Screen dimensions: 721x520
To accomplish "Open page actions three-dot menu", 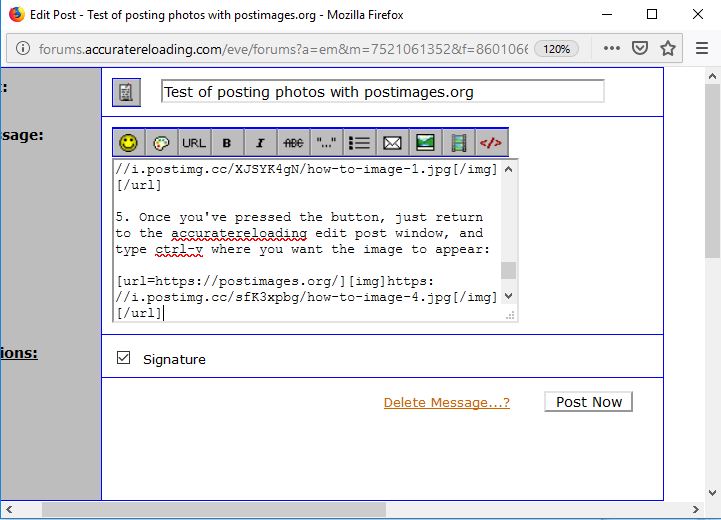I will 612,48.
